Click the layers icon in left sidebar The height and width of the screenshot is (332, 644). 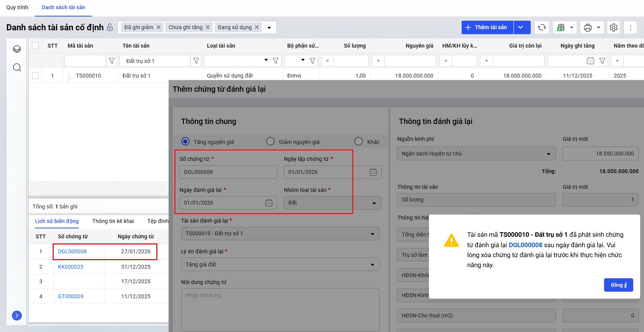coord(17,49)
